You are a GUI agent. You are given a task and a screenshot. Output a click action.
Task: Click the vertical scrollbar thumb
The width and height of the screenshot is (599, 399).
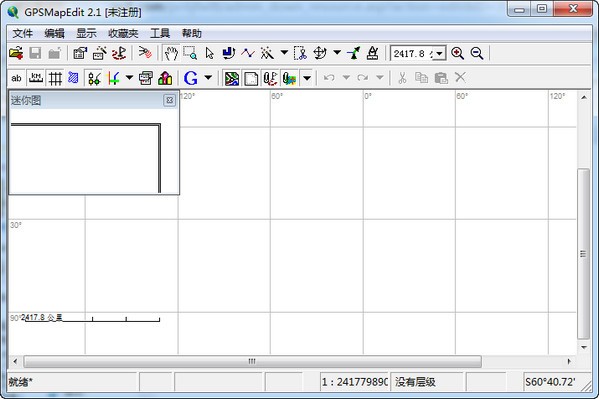point(583,253)
